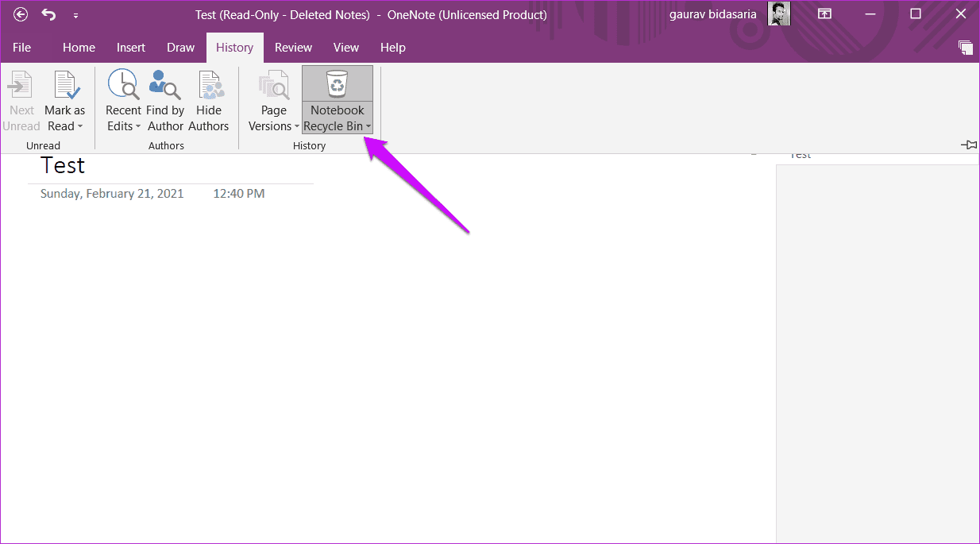Pin the ribbon with the pushpin icon

click(x=969, y=145)
